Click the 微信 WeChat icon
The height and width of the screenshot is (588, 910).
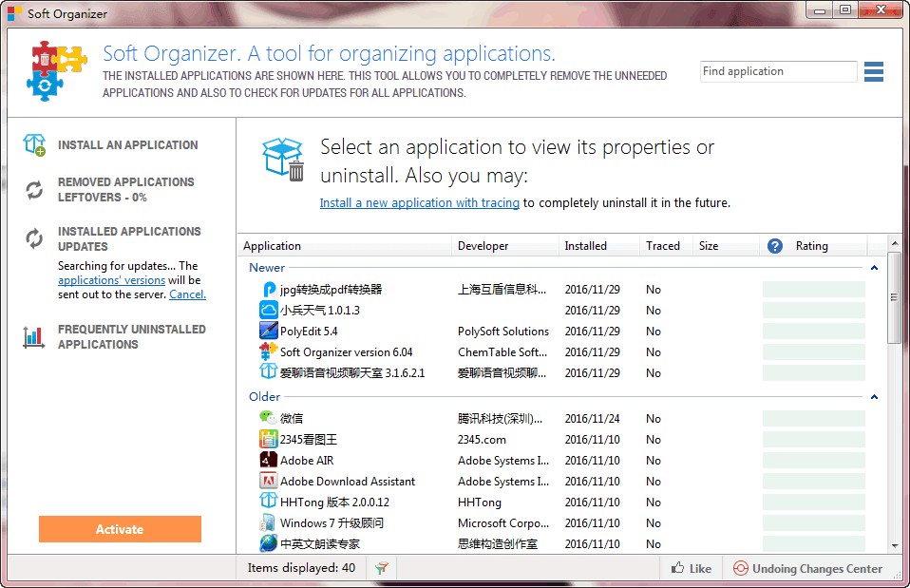click(268, 417)
